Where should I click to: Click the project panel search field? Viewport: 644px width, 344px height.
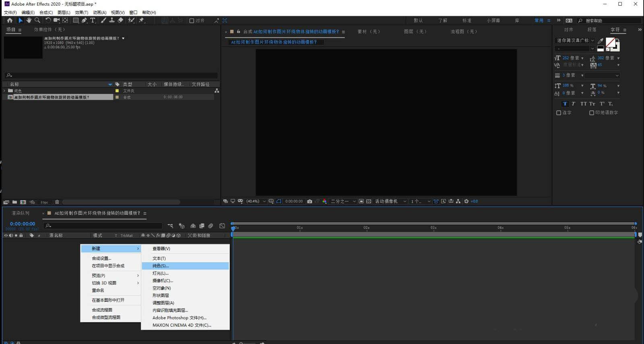(x=111, y=75)
